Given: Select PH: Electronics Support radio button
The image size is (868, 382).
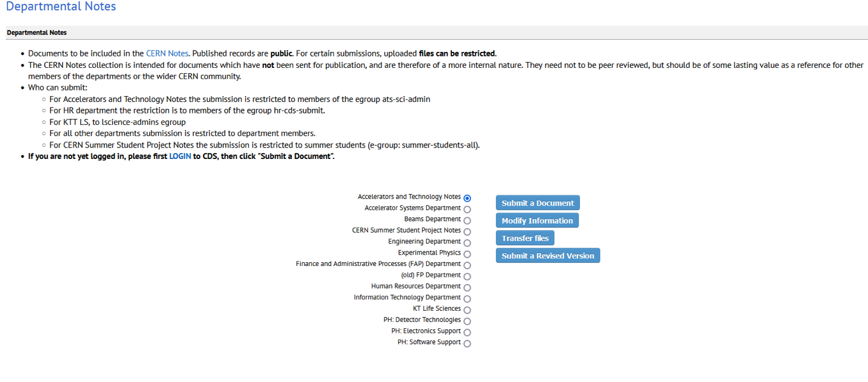Looking at the screenshot, I should pos(467,333).
